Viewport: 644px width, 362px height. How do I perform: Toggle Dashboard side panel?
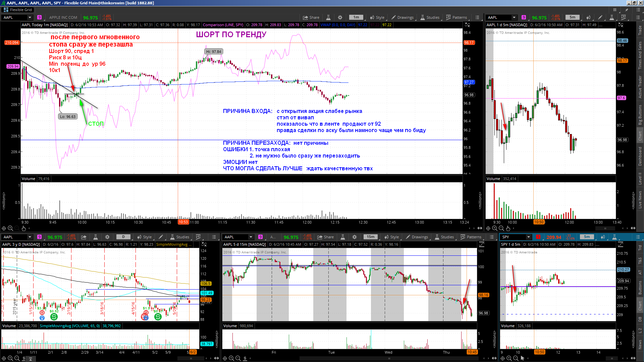[x=640, y=156]
